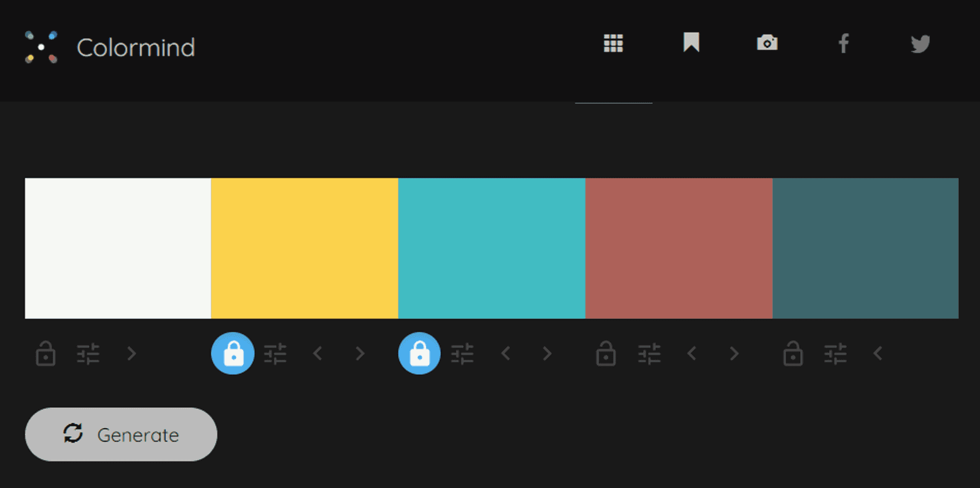Move yellow color right with arrow

(x=360, y=353)
